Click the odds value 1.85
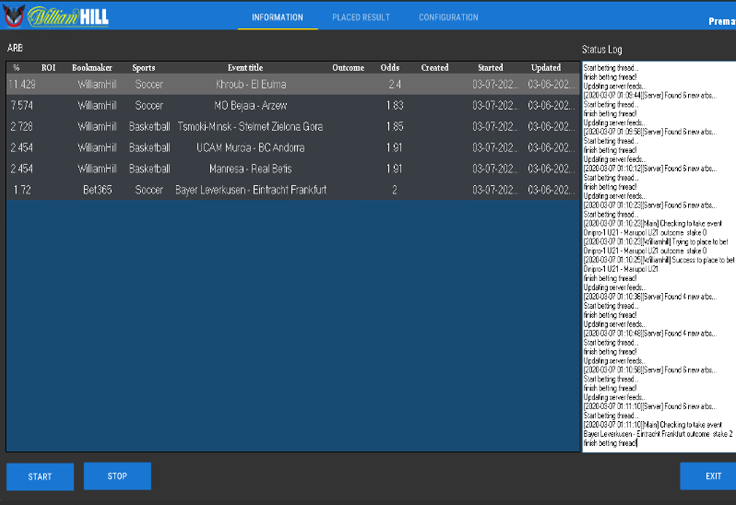 (395, 127)
